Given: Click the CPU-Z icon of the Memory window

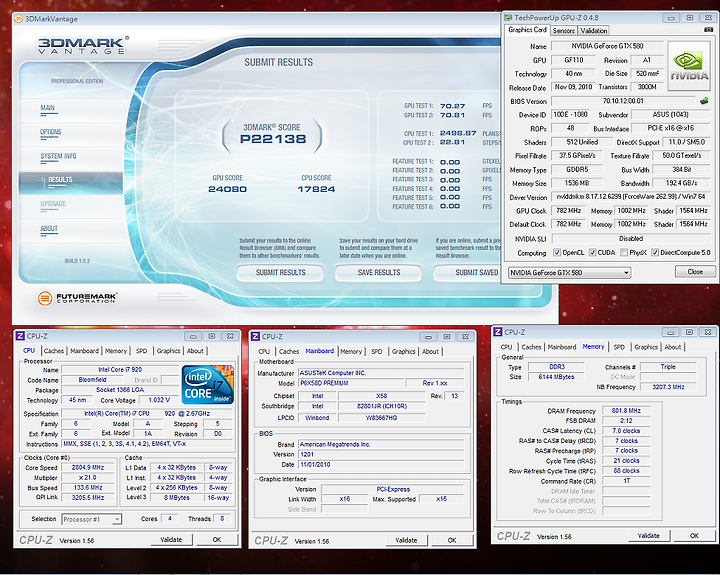Looking at the screenshot, I should (x=498, y=332).
